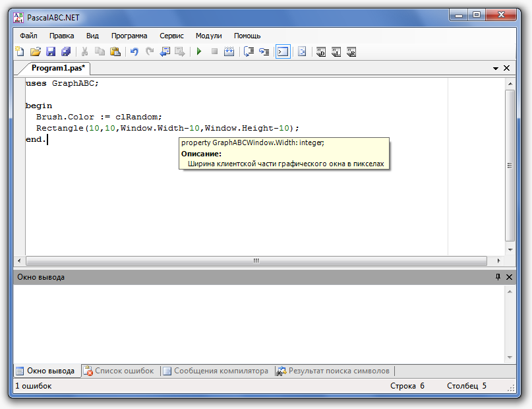The image size is (532, 409).
Task: Open the Файл menu
Action: point(28,36)
